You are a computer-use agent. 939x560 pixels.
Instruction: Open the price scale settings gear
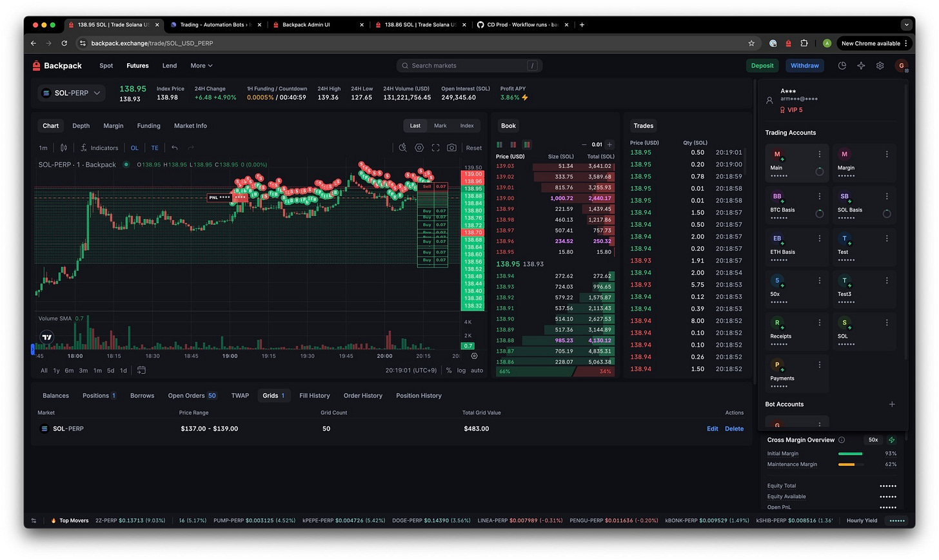click(x=474, y=356)
